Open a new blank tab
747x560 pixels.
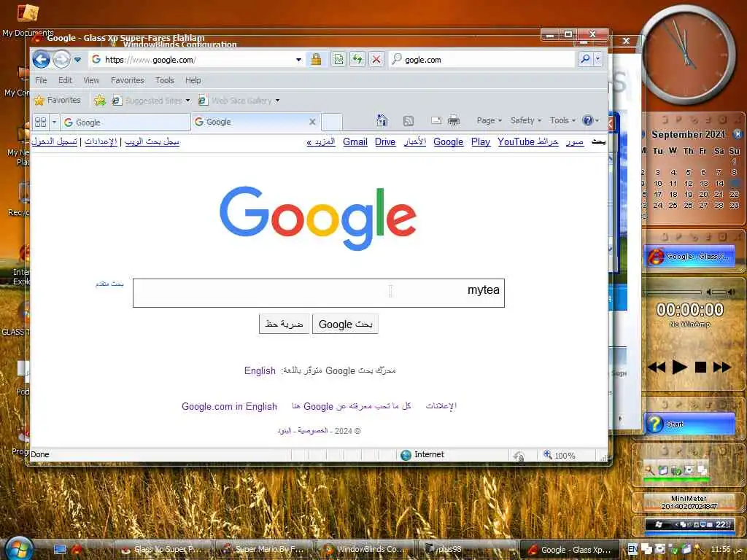(x=332, y=122)
